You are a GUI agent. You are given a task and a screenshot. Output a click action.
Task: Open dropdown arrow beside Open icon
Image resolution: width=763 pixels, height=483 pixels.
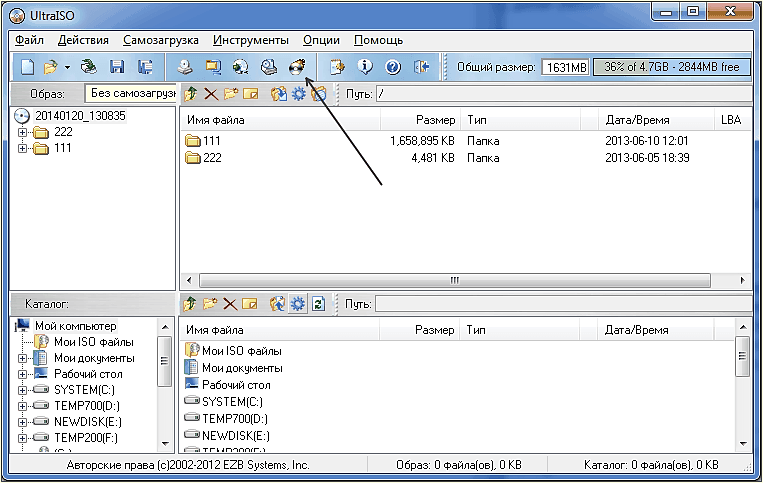pyautogui.click(x=67, y=67)
